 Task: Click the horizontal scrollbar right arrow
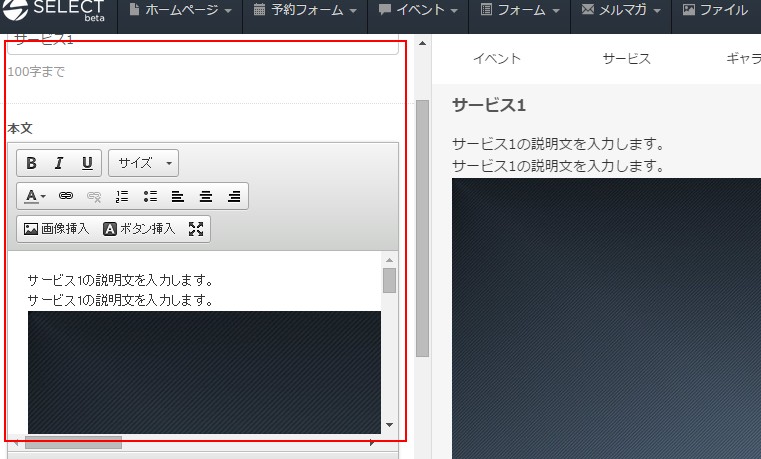372,443
